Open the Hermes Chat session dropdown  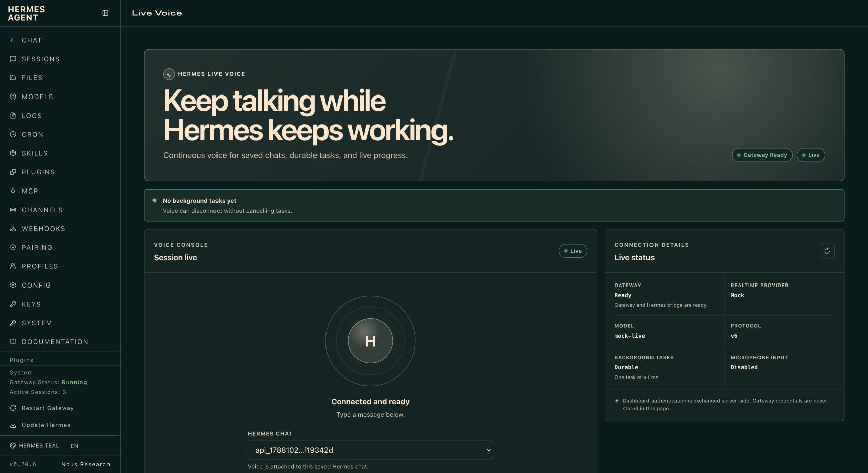coord(370,450)
